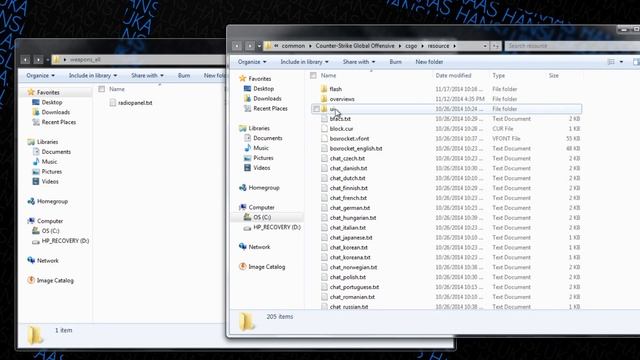This screenshot has height=360, width=640.
Task: Click csgo in the address breadcrumb
Action: pyautogui.click(x=411, y=46)
